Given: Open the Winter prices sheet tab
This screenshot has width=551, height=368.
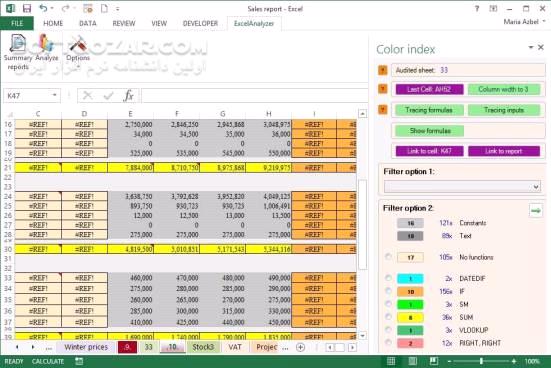Looking at the screenshot, I should 86,347.
